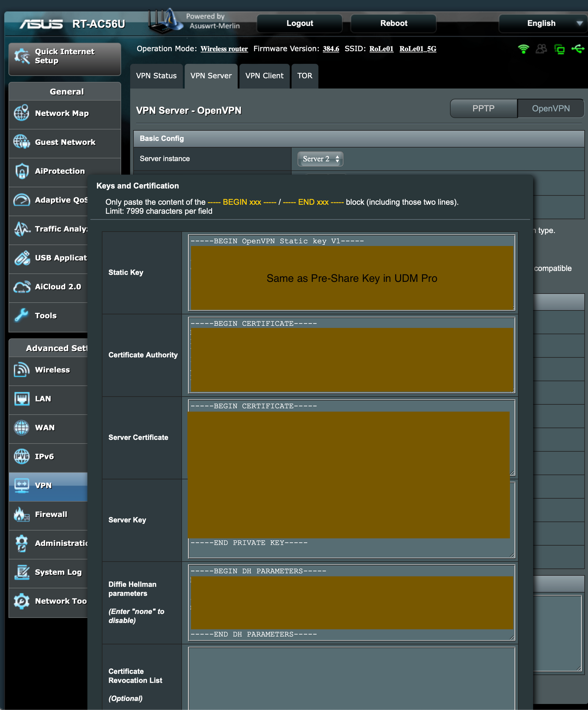Open Guest Network from sidebar icon
Screen dimensions: 588x710
[x=21, y=142]
